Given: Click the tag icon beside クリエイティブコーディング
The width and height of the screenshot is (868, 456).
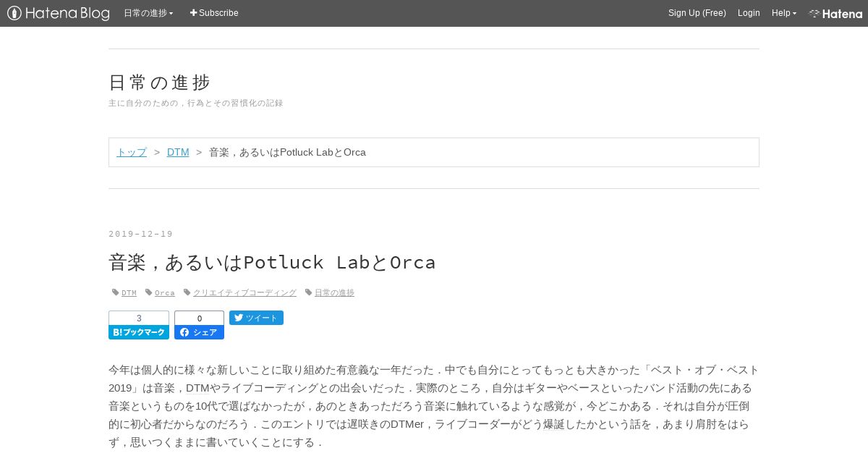Looking at the screenshot, I should coord(187,292).
